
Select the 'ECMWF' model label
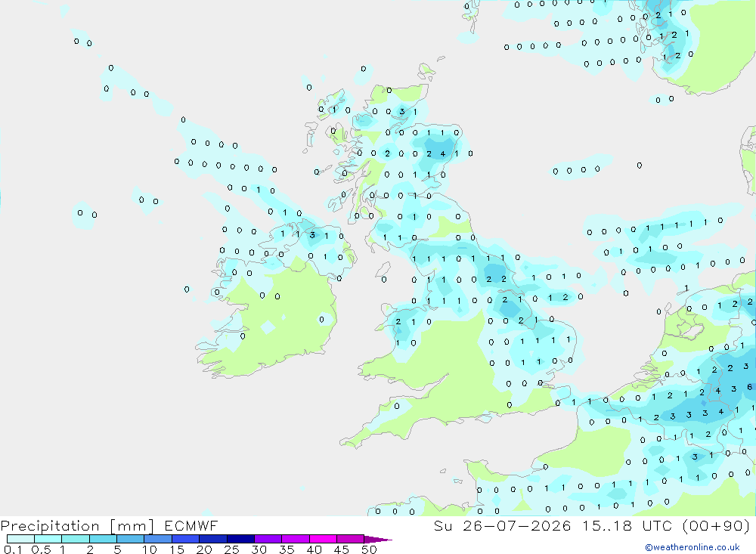coord(191,525)
